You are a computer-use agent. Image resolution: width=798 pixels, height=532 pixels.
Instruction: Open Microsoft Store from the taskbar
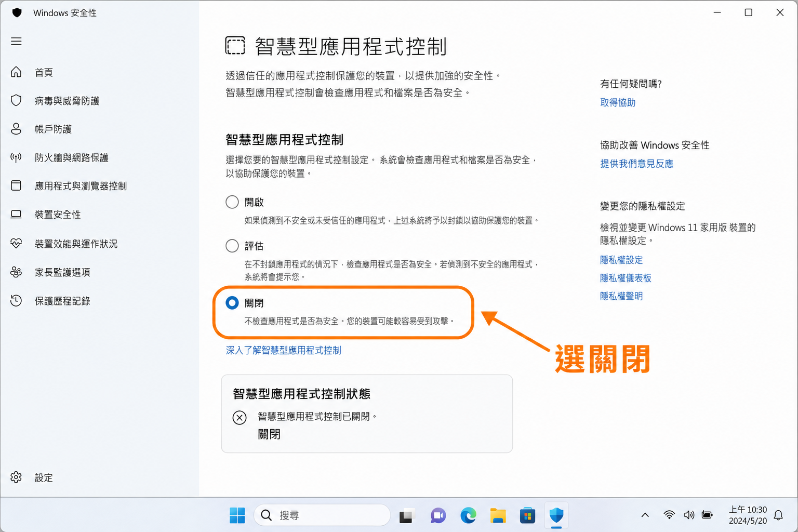click(x=527, y=515)
